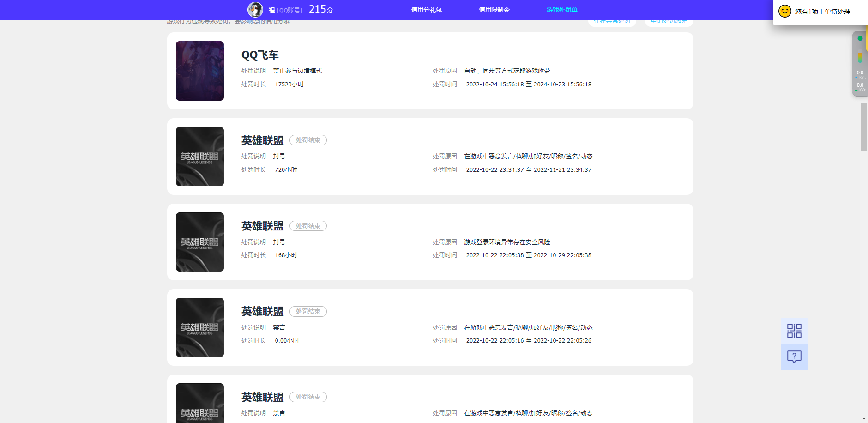Image resolution: width=868 pixels, height=423 pixels.
Task: Click 封号 on the 168小时 card
Action: [x=279, y=242]
